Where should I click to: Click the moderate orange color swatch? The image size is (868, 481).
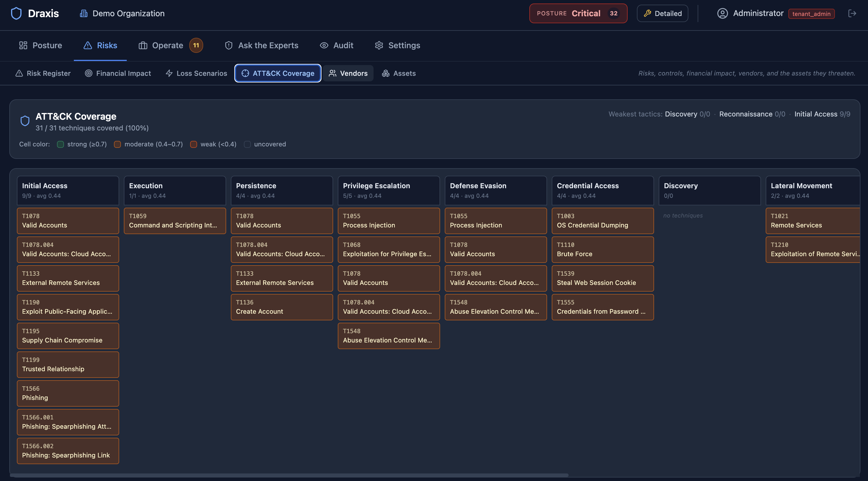tap(117, 144)
